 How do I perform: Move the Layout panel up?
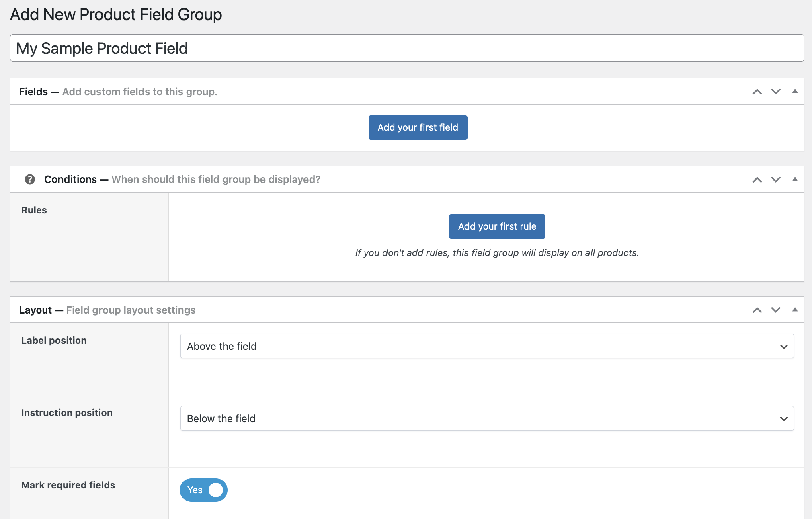(757, 310)
